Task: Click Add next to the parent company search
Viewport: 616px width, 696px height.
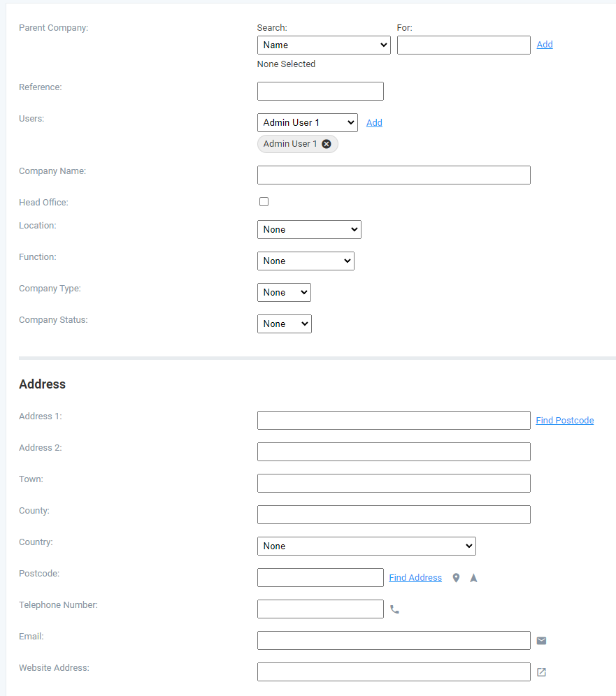Action: coord(545,44)
